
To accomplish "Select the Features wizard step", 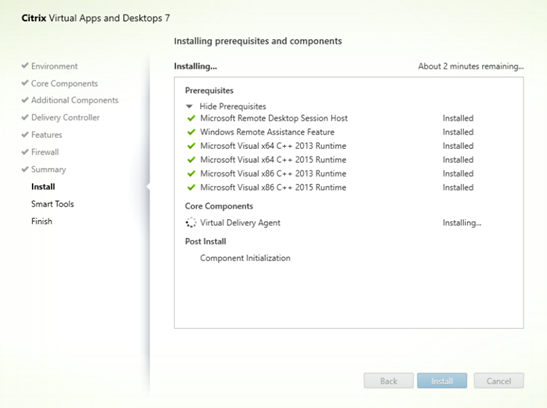I will (47, 135).
